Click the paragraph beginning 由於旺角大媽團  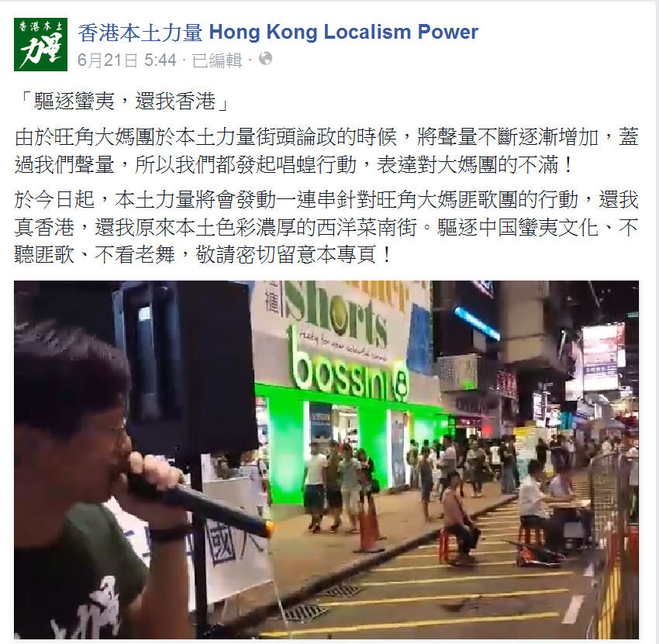point(326,150)
